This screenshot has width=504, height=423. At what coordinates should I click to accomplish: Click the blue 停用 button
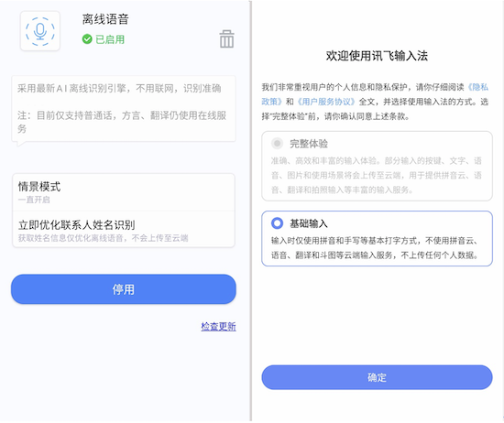pyautogui.click(x=124, y=289)
